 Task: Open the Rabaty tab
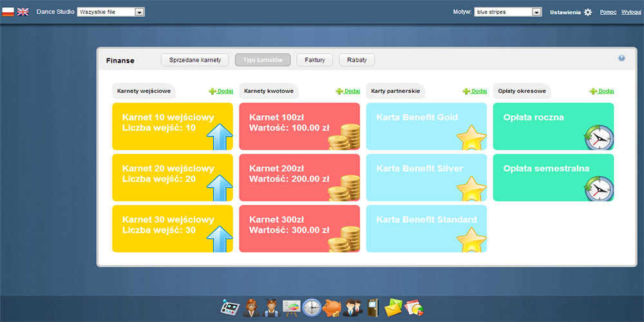357,60
